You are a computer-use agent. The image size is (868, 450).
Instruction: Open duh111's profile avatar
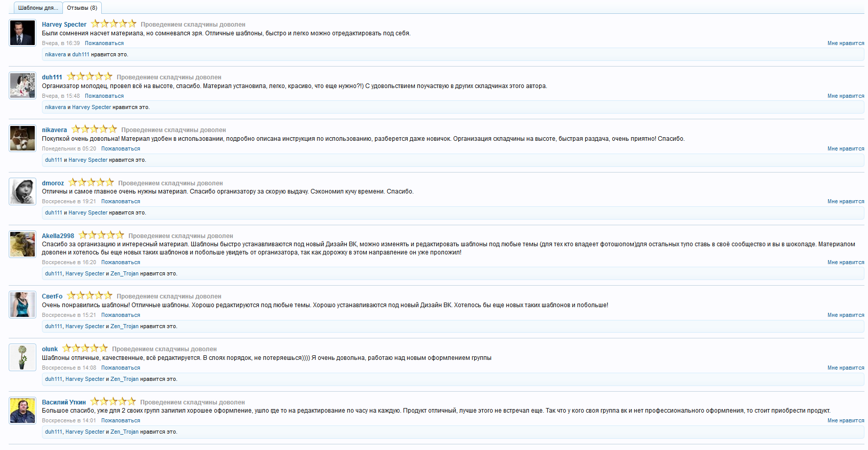coord(23,85)
